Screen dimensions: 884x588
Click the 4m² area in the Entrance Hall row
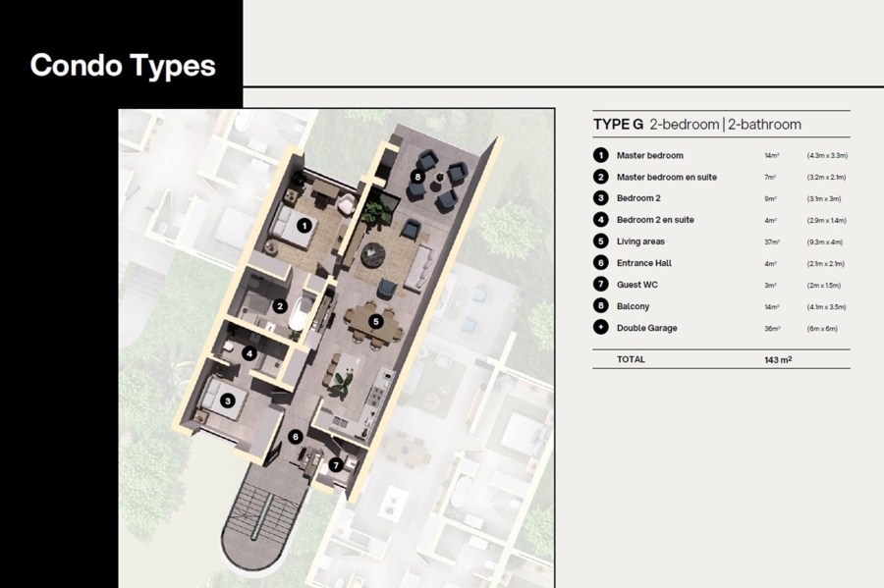coord(771,264)
